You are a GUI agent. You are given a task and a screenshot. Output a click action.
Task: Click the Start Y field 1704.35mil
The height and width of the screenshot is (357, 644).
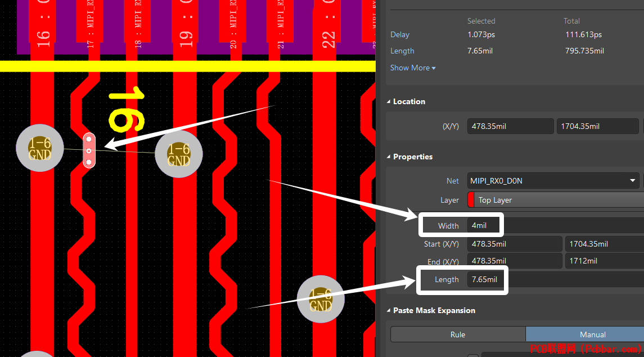pyautogui.click(x=605, y=244)
